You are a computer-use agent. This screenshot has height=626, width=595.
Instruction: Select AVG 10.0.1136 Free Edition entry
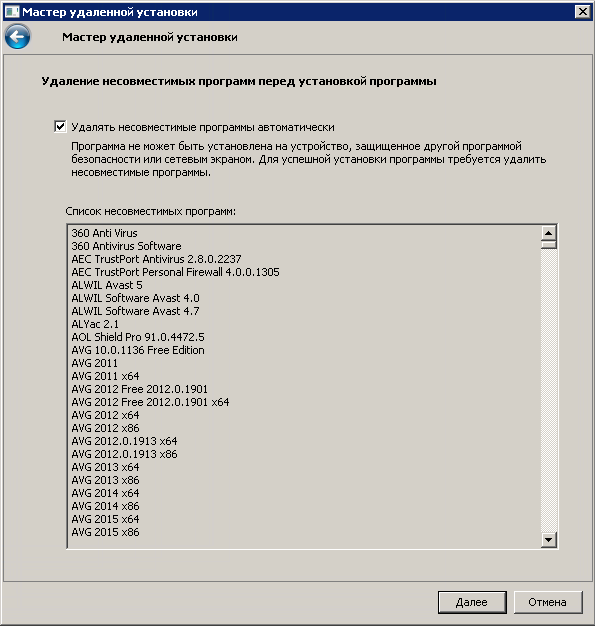[x=138, y=350]
